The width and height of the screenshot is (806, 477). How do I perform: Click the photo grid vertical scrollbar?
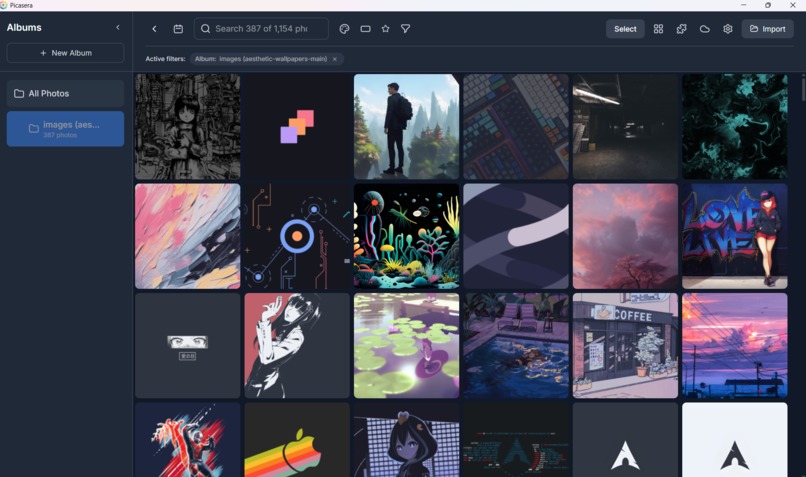click(x=803, y=88)
